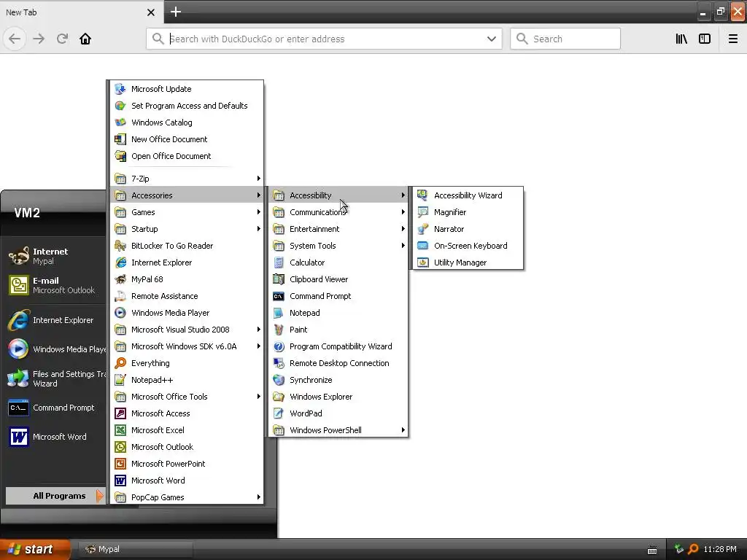Click the Clipboard Viewer icon
747x560 pixels.
tap(279, 279)
